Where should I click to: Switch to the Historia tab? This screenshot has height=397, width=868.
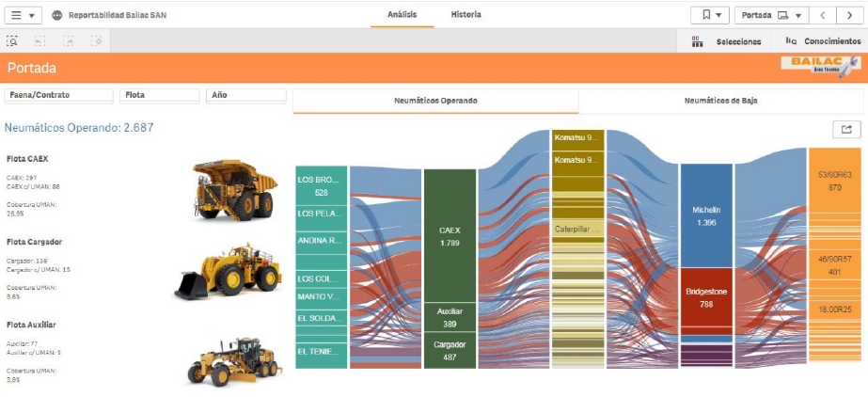point(466,14)
